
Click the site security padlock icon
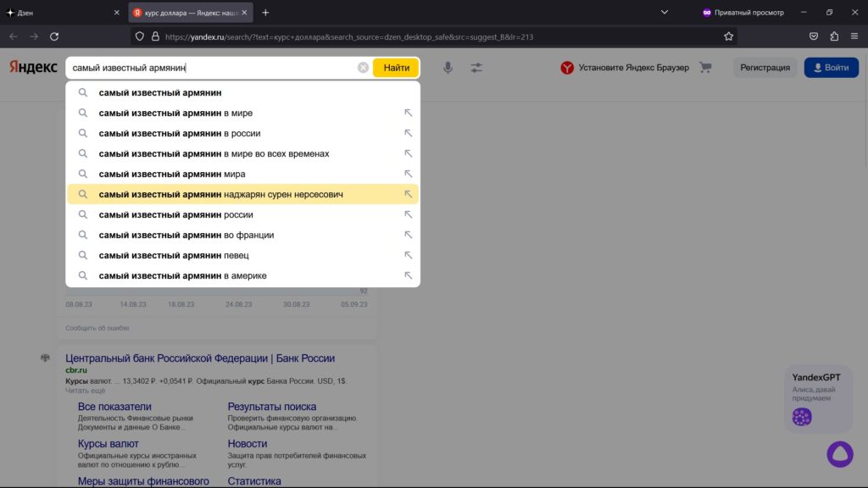click(156, 36)
